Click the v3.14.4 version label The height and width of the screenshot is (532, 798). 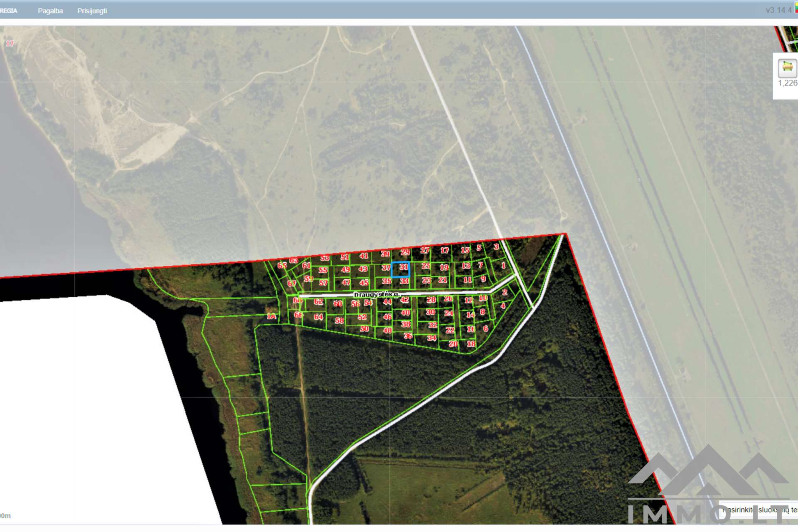(778, 10)
